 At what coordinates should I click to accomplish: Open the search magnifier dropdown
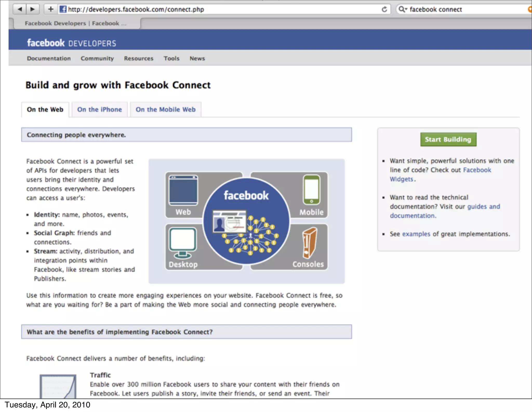tap(402, 9)
